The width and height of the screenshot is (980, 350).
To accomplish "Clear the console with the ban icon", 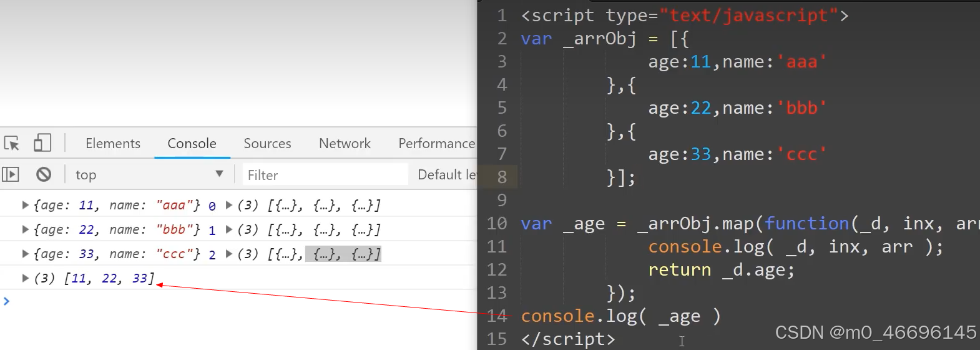I will tap(44, 174).
